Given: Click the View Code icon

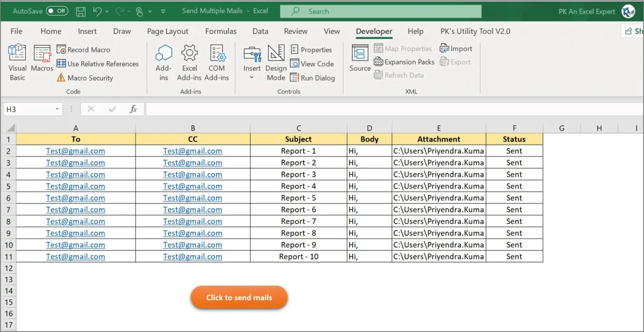Looking at the screenshot, I should [x=295, y=64].
